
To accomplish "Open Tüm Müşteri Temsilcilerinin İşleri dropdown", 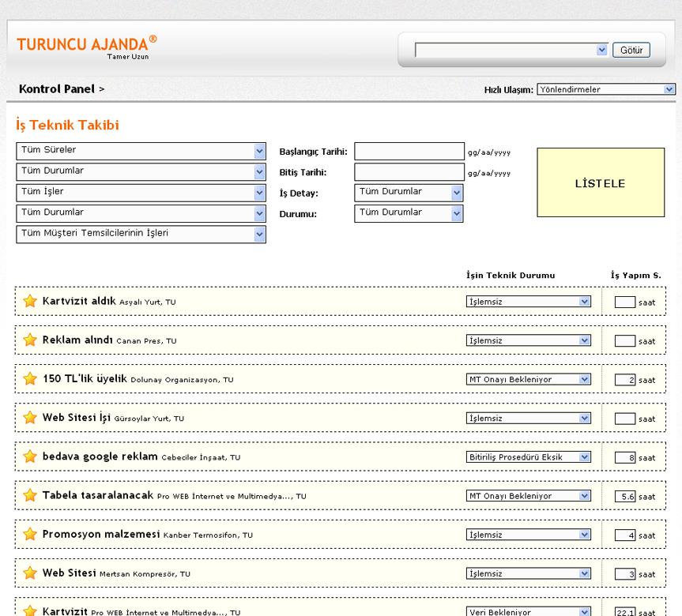I will coord(141,235).
